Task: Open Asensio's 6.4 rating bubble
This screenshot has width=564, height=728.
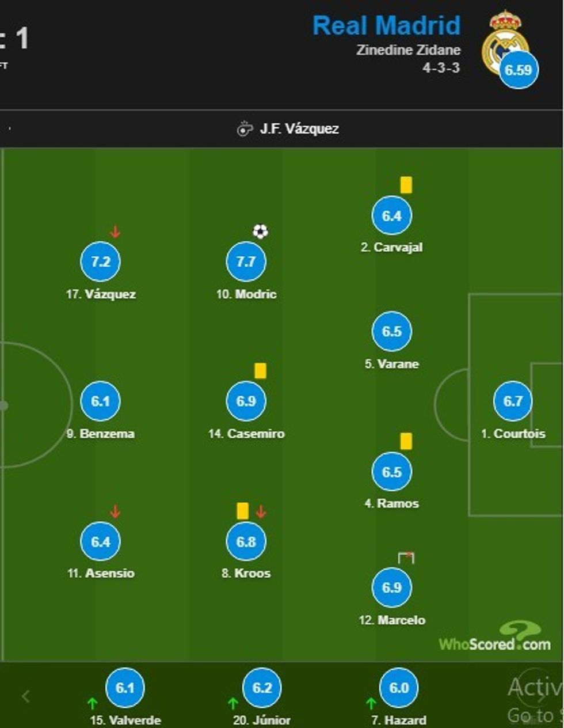Action: click(x=100, y=541)
